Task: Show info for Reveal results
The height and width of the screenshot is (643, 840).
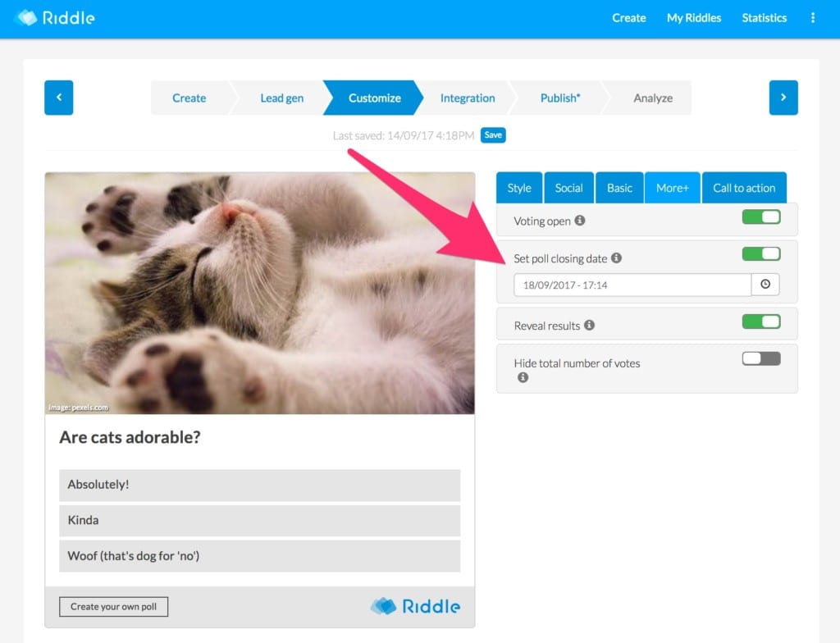Action: point(589,325)
